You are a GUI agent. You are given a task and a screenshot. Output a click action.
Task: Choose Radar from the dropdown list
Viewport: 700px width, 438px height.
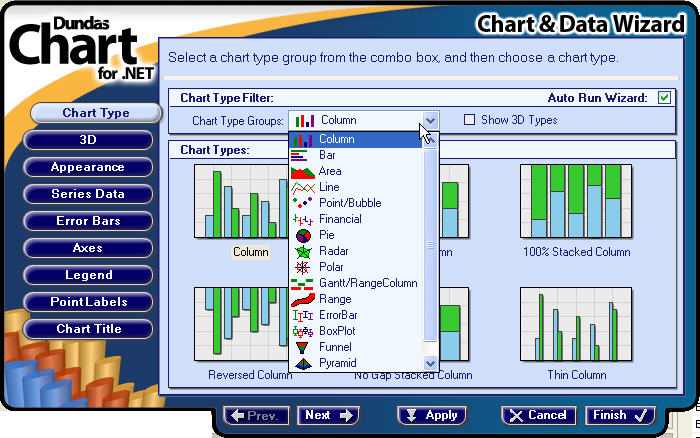(x=356, y=252)
